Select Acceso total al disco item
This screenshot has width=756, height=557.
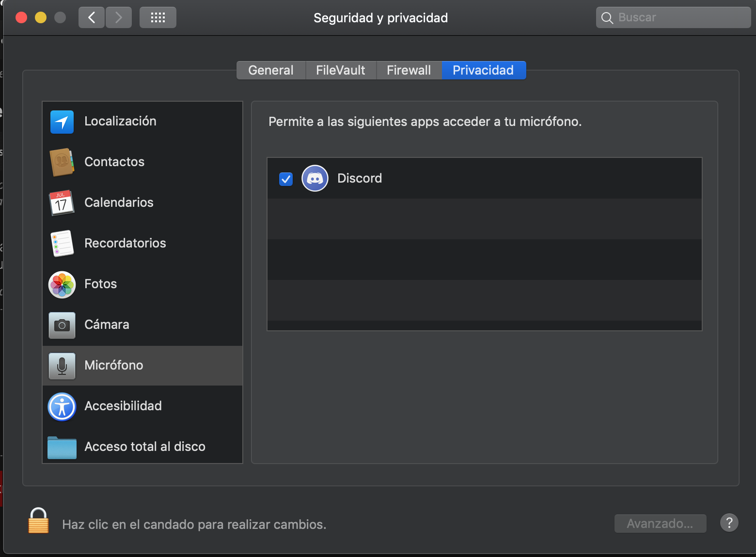pos(144,447)
